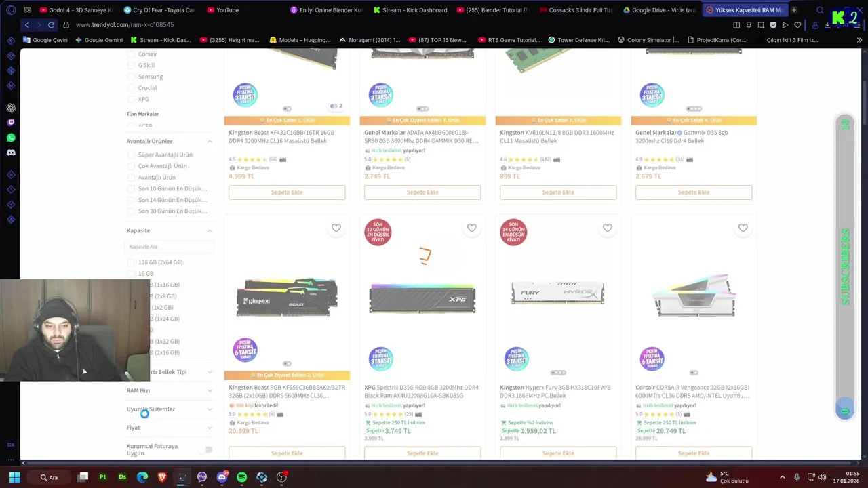Open WhatsApp from the browser sidebar
Image resolution: width=868 pixels, height=488 pixels.
click(11, 138)
